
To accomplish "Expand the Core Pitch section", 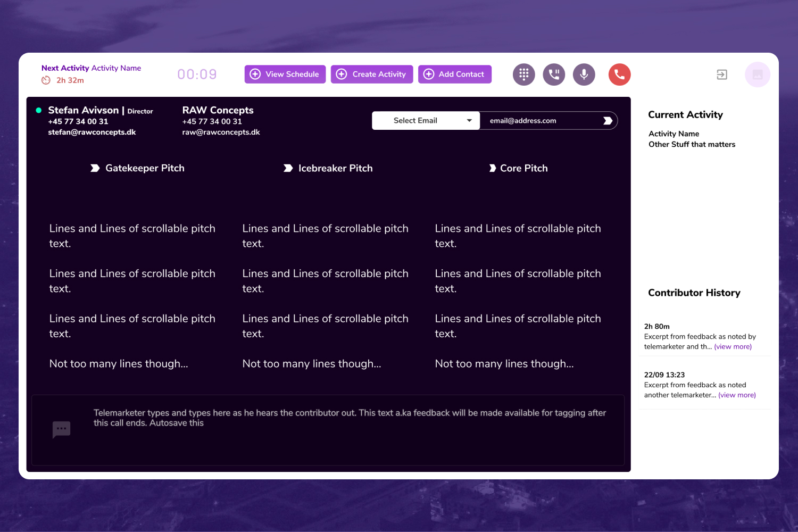I will (519, 168).
